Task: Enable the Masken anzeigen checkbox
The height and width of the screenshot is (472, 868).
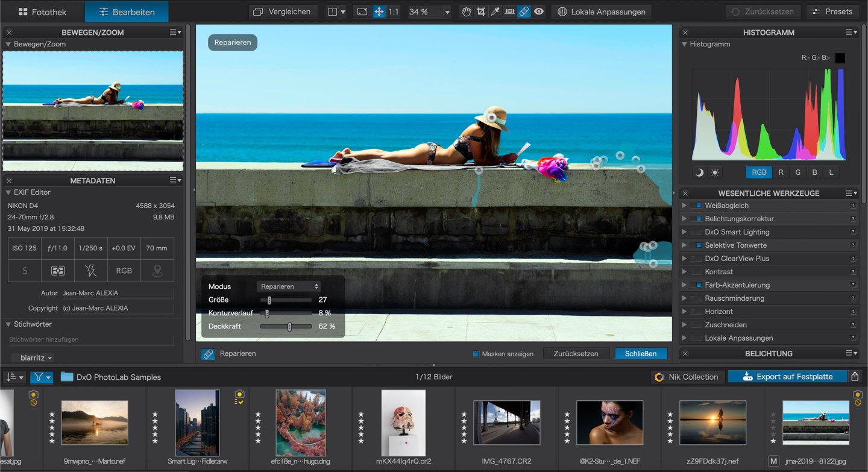Action: click(476, 354)
